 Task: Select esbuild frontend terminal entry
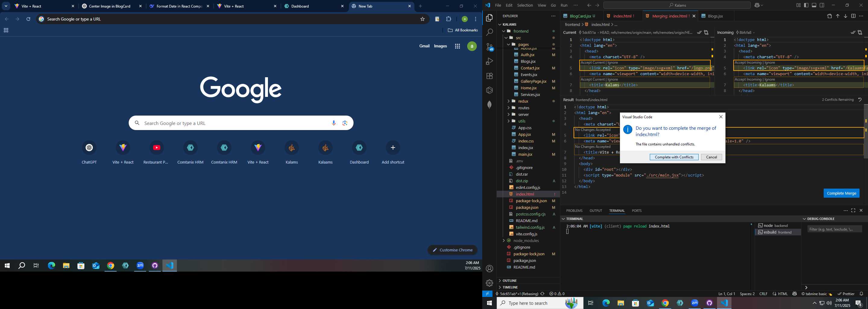pyautogui.click(x=778, y=232)
